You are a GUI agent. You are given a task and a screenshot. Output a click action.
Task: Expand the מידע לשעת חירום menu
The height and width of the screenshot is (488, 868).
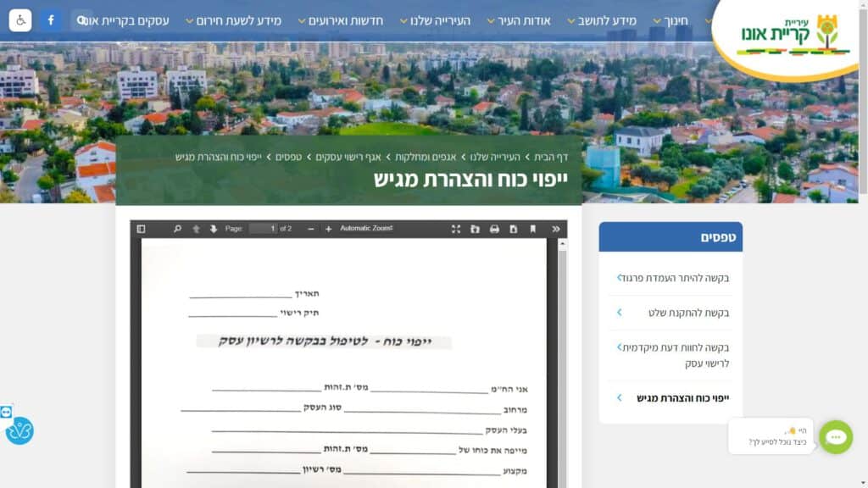[233, 20]
